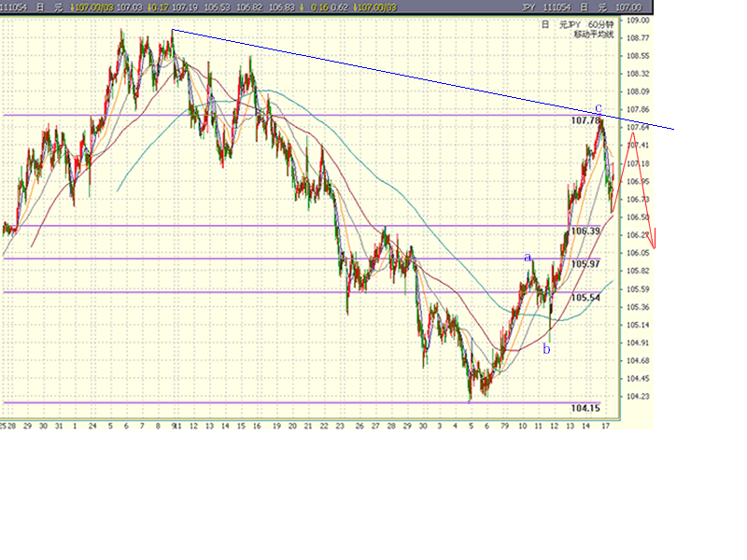
Task: Click date label 31 on time axis
Action: (59, 426)
